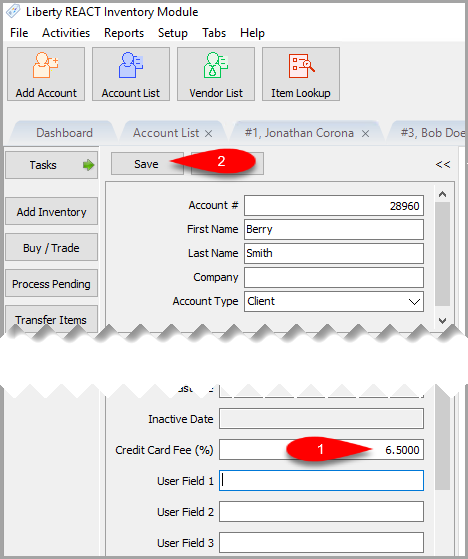Click the scrollbar down arrow
Viewport: 468px width, 559px height.
[x=442, y=320]
